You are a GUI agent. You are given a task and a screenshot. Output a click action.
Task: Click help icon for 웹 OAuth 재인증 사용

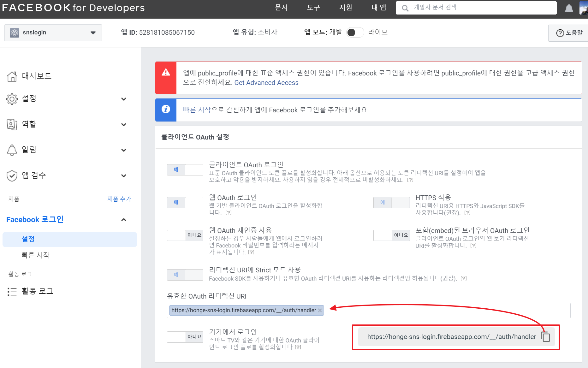[x=251, y=252]
